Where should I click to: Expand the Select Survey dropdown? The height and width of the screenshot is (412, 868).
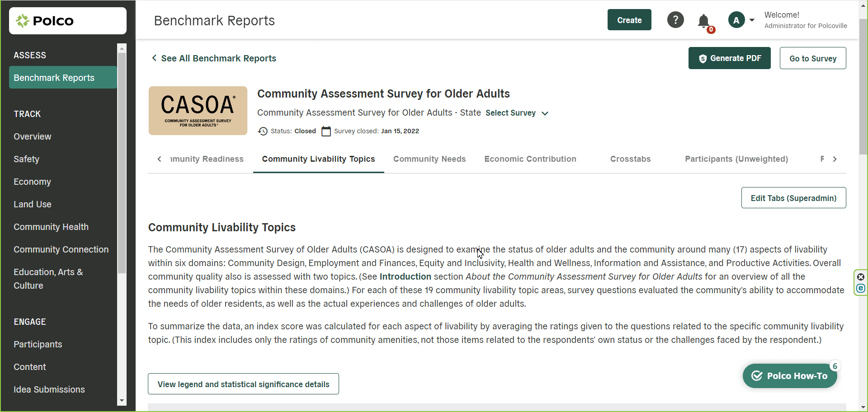coord(517,113)
